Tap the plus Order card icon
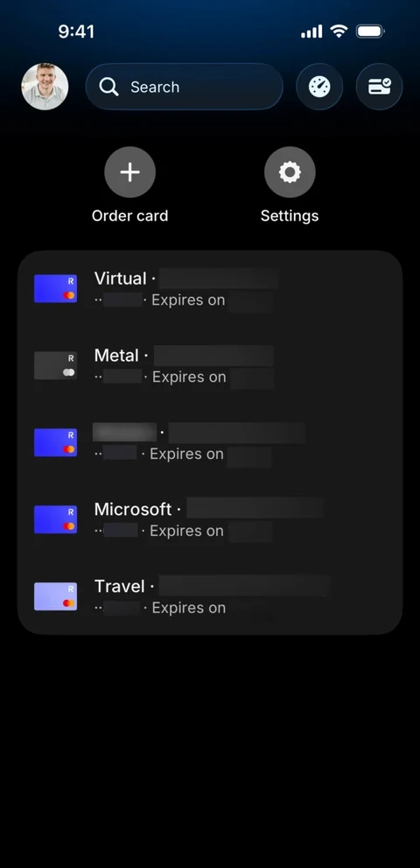 pyautogui.click(x=130, y=173)
